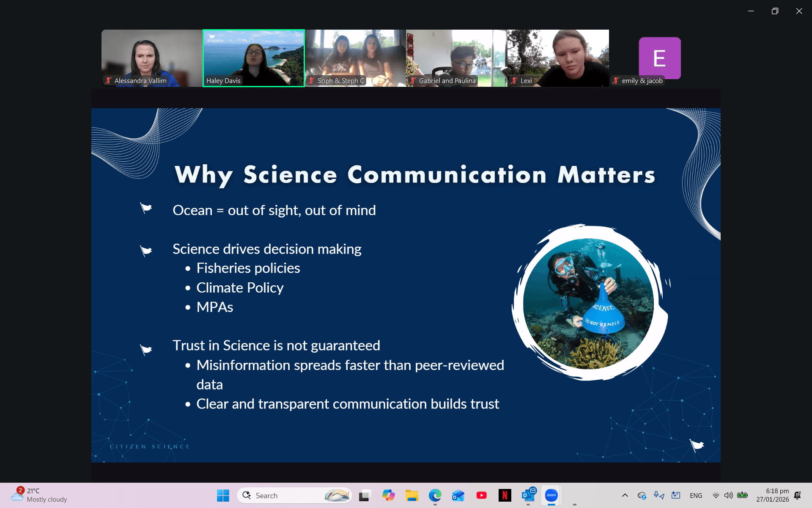Expand the hidden system tray icons
Viewport: 812px width, 508px height.
(625, 495)
